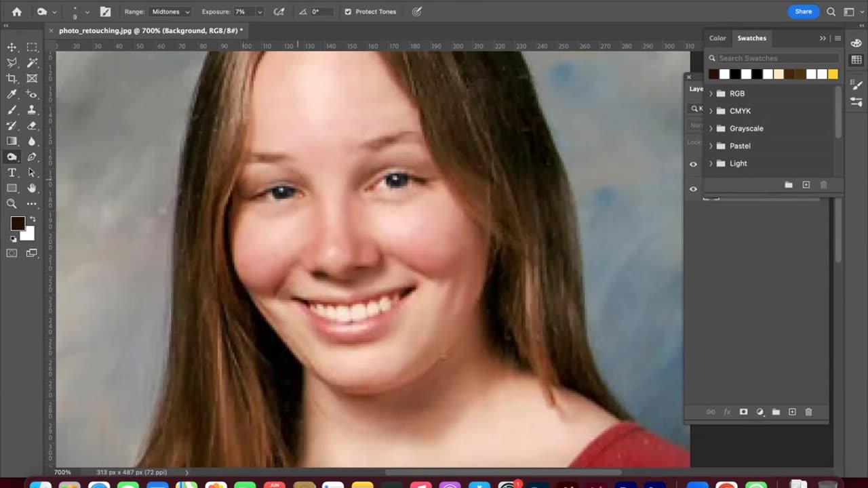Screen dimensions: 868x488
Task: Delete the selected swatch
Action: pos(823,185)
